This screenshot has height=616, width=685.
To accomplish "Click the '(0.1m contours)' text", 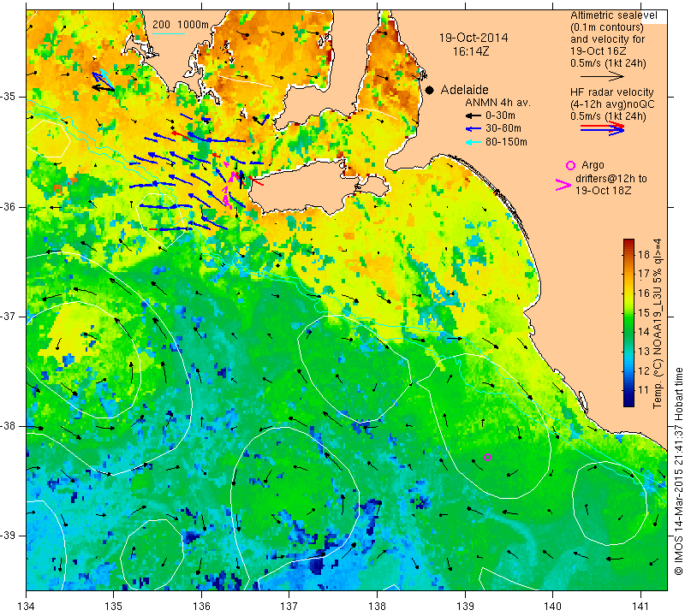I will 607,27.
